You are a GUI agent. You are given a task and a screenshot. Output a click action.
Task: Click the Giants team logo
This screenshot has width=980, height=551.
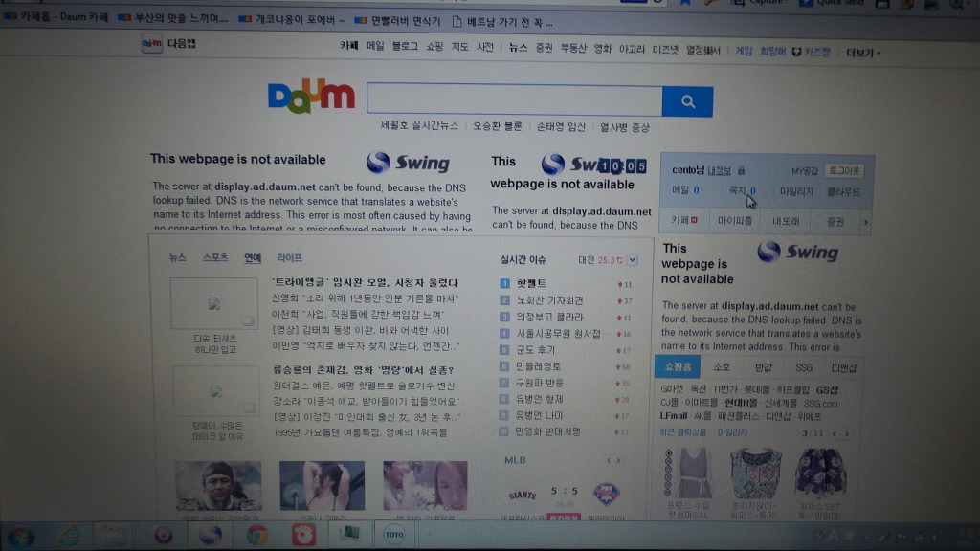click(x=523, y=496)
